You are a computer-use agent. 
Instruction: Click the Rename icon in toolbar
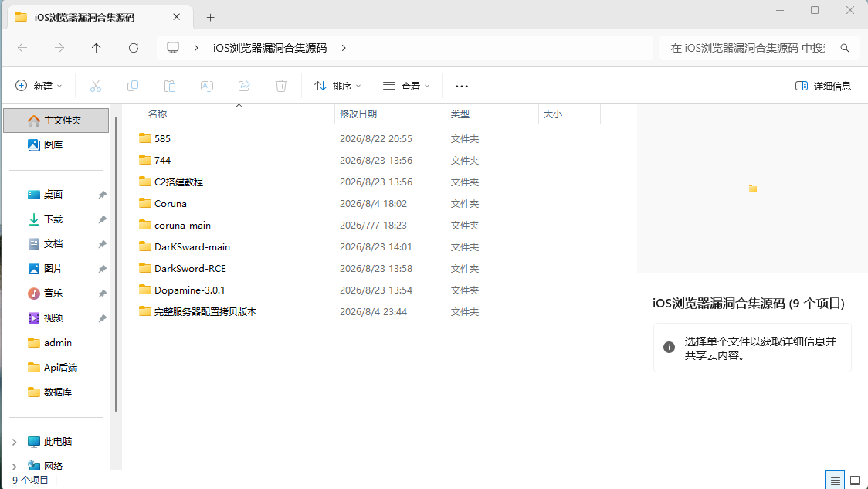207,86
